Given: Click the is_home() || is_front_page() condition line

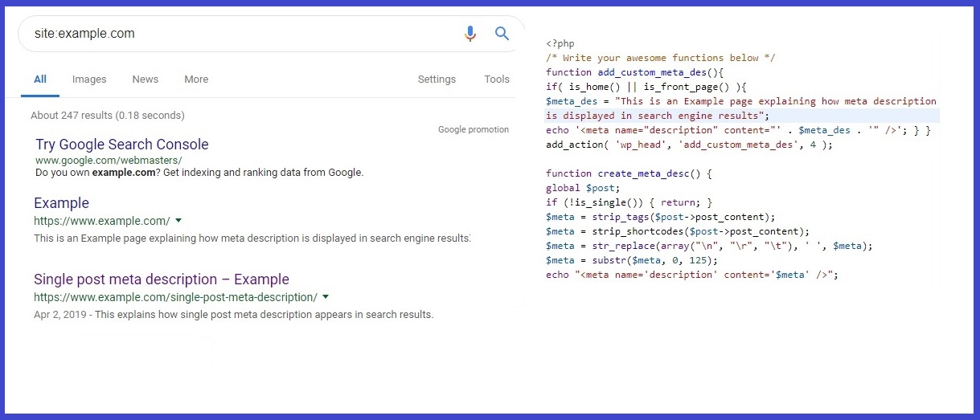Looking at the screenshot, I should click(x=647, y=87).
